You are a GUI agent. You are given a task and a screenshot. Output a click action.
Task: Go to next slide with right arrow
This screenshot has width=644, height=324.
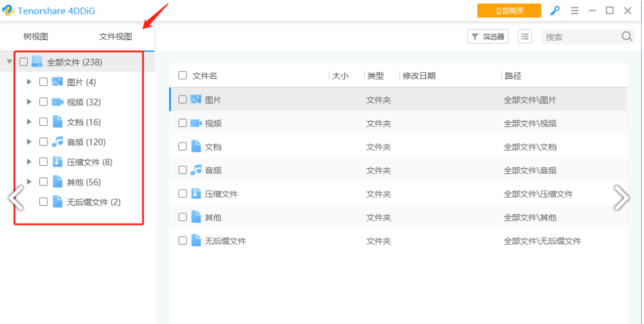(x=621, y=198)
